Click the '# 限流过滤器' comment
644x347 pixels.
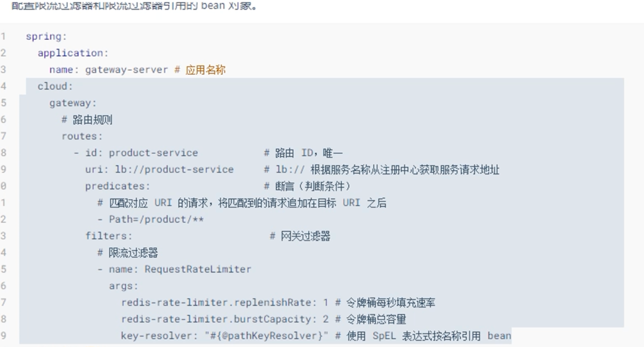coord(128,253)
